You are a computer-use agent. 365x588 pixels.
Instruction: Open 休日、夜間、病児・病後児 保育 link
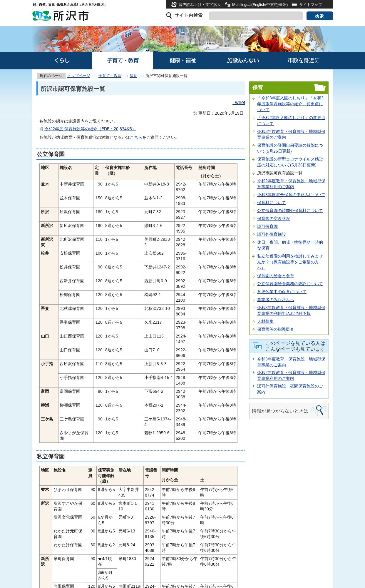290,245
